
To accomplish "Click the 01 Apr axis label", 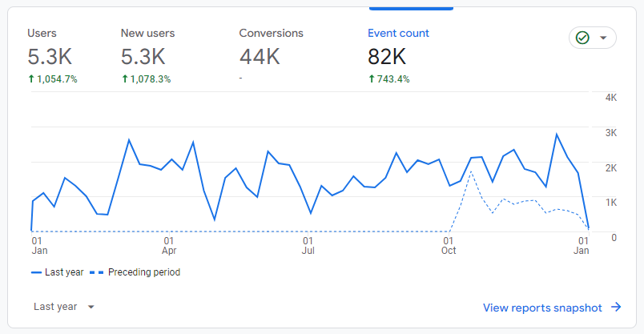I will click(169, 246).
